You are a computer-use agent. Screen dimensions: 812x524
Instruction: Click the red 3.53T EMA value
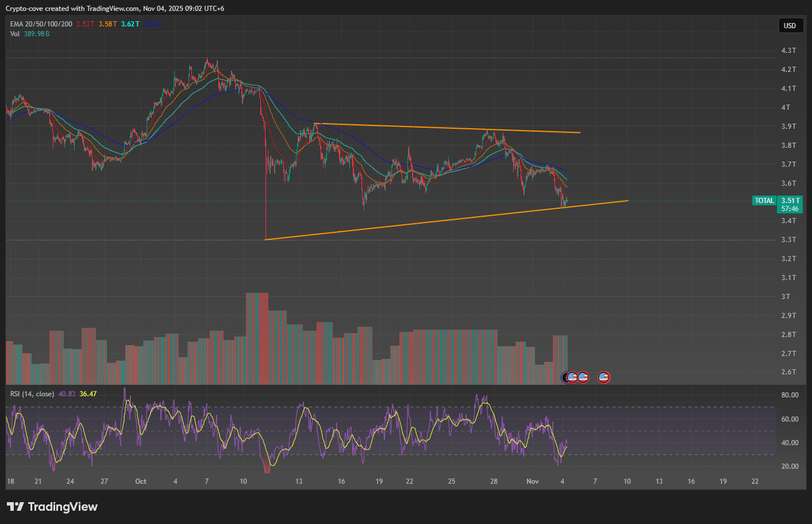point(85,24)
